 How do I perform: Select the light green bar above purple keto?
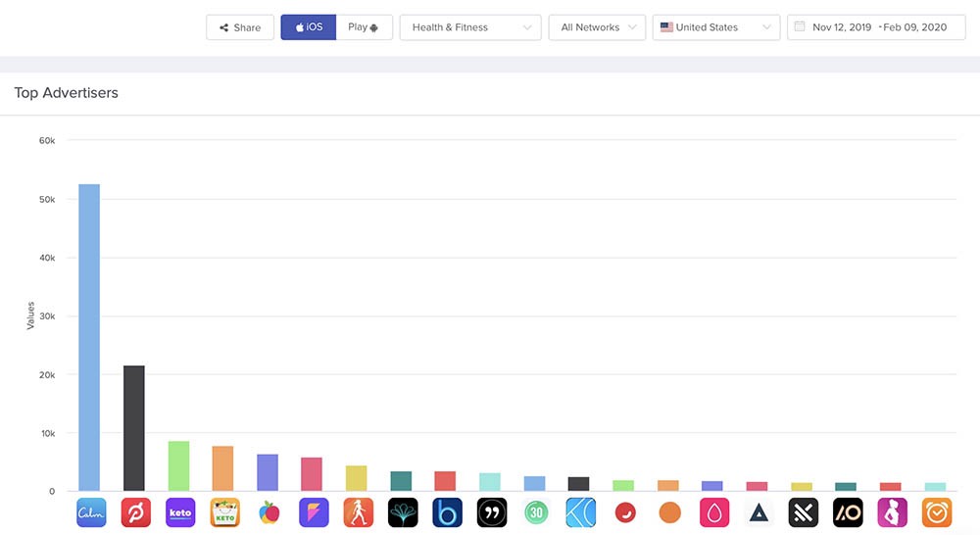pos(178,466)
